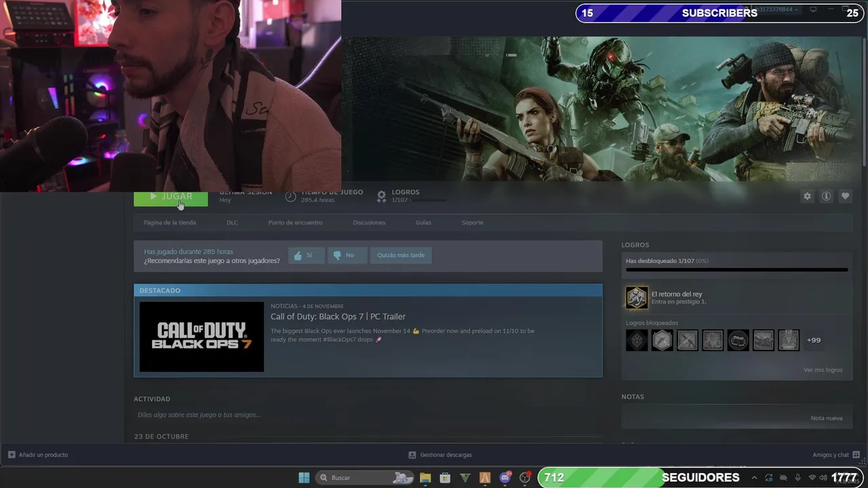The height and width of the screenshot is (488, 868).
Task: Open Amigos y chat
Action: point(831,455)
